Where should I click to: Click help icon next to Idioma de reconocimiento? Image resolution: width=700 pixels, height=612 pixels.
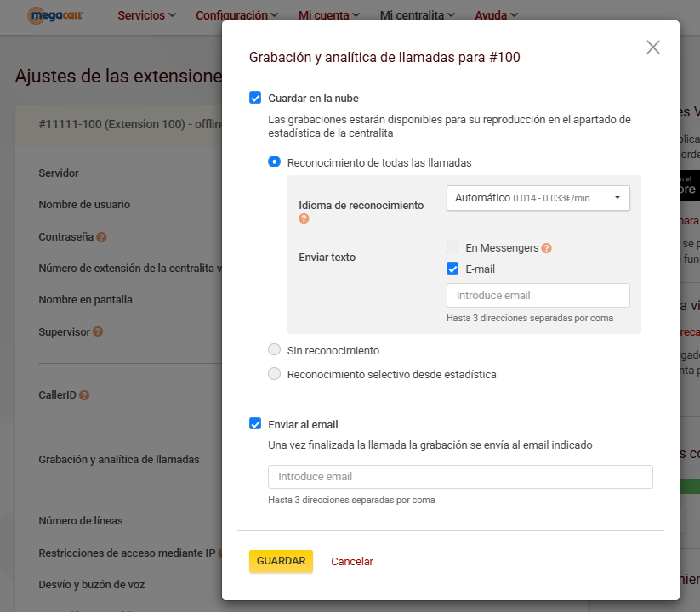coord(304,218)
